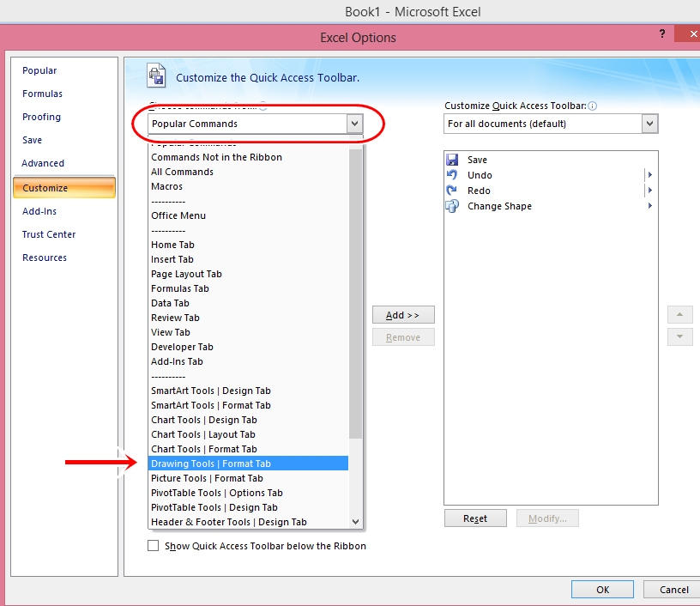Toggle Show Quick Access Toolbar below the Ribbon

coord(153,546)
